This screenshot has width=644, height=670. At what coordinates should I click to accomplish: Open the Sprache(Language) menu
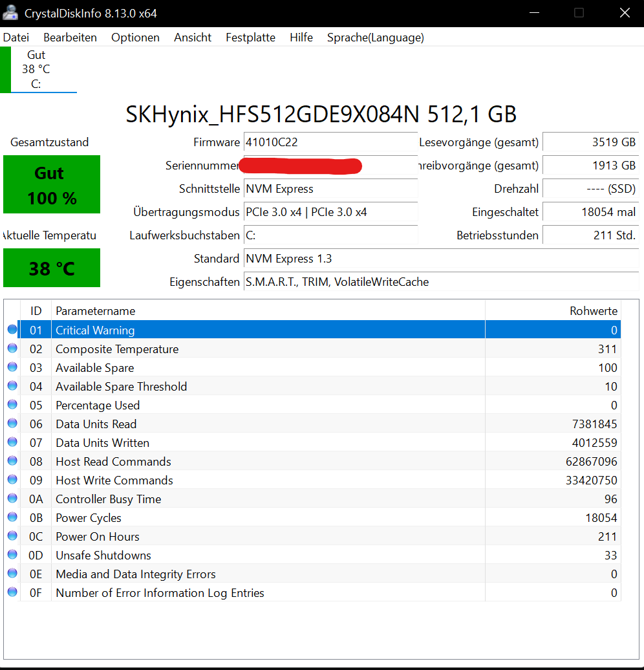pyautogui.click(x=376, y=38)
